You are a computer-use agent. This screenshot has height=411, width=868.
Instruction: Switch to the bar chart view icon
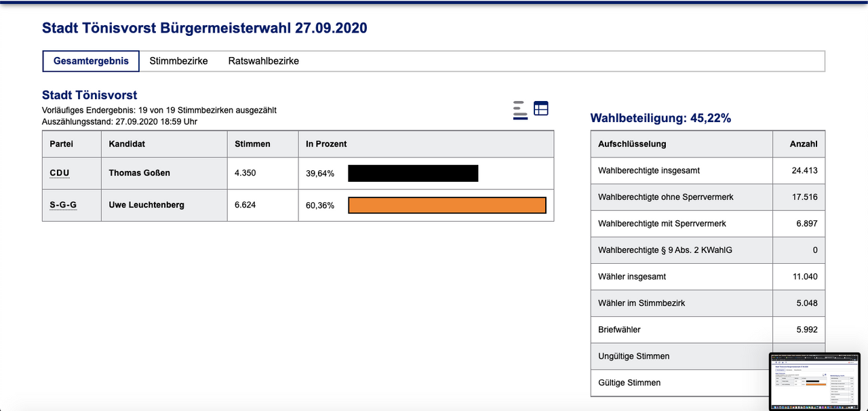point(520,110)
